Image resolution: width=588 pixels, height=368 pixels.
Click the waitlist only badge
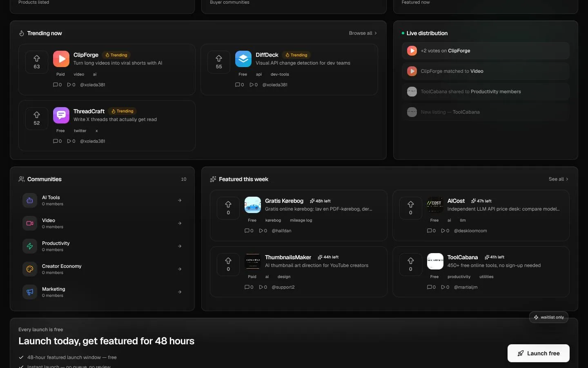549,317
